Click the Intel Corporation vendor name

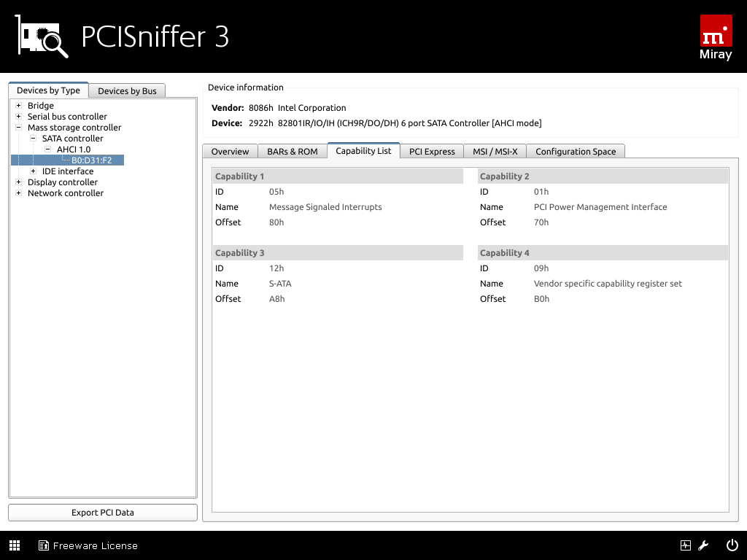coord(312,108)
